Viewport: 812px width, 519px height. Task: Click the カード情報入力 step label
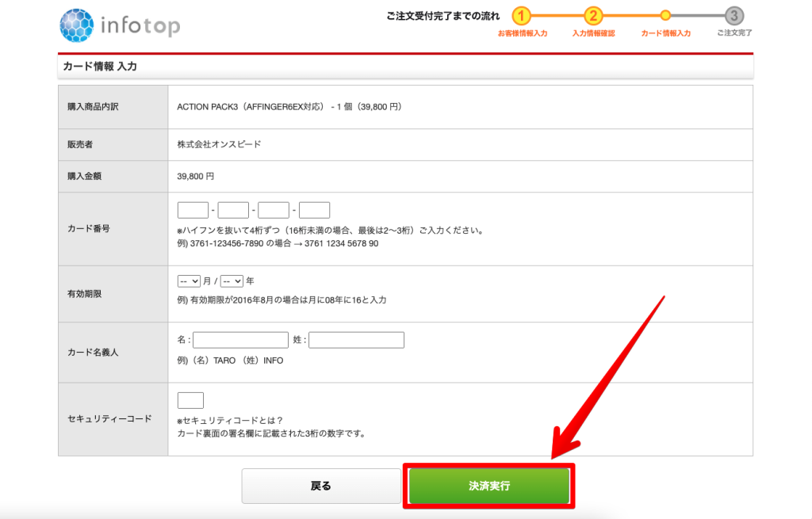pyautogui.click(x=665, y=33)
